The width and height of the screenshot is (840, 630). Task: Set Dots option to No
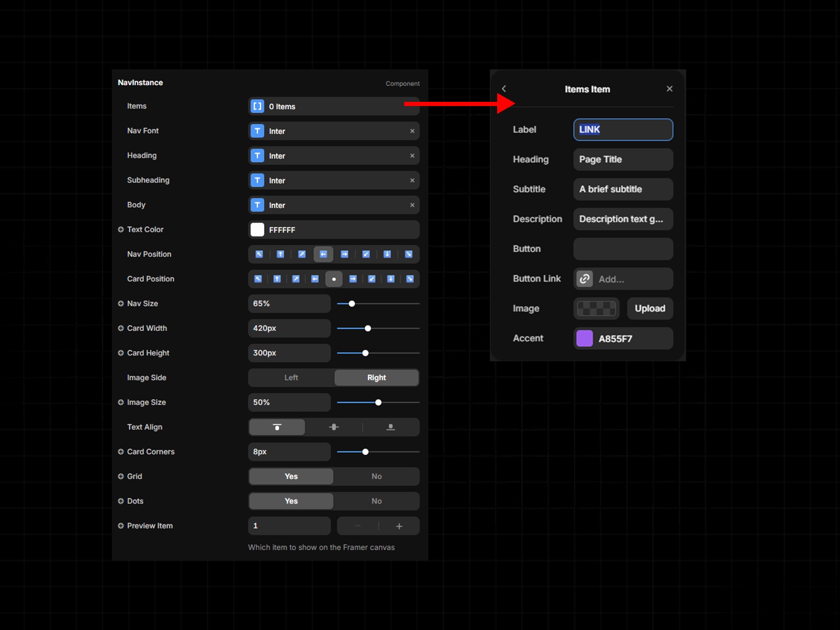[x=376, y=501]
